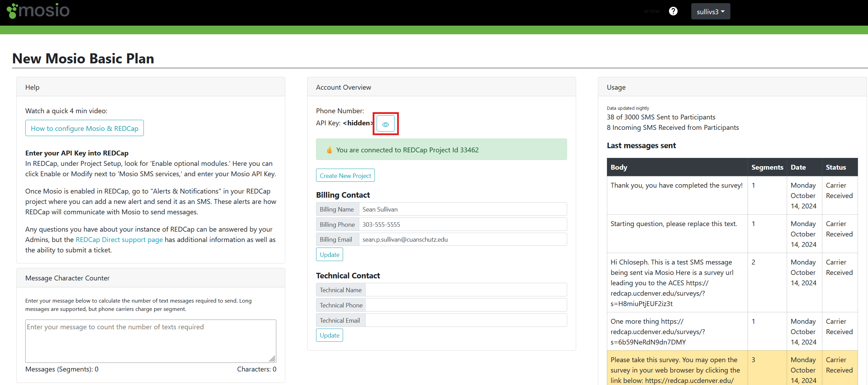Click Update under Billing Contact
The image size is (868, 385).
pyautogui.click(x=330, y=254)
